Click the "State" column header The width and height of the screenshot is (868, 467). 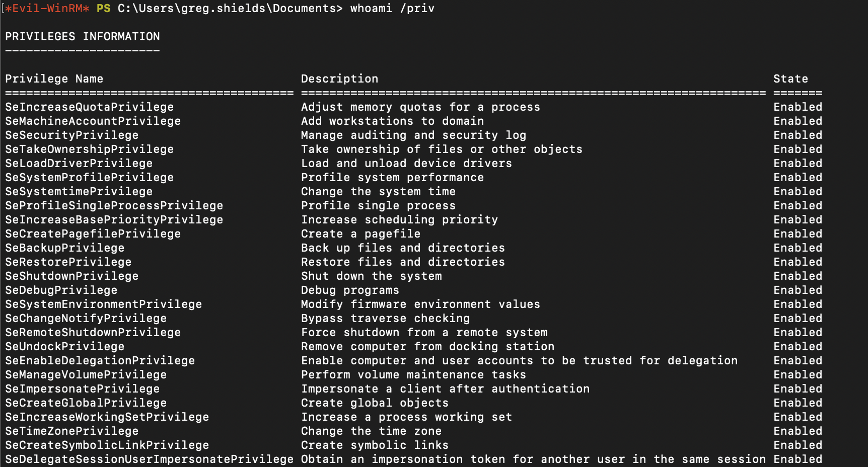790,79
